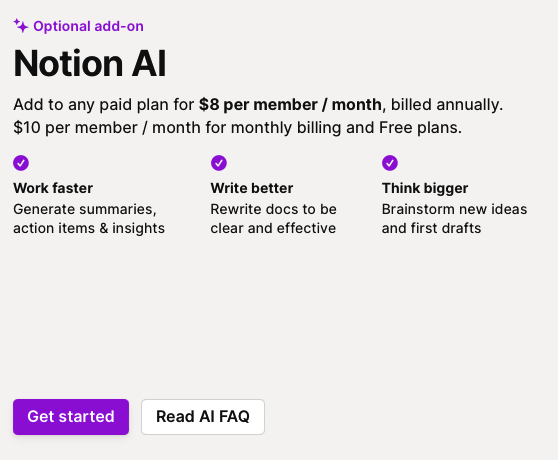The height and width of the screenshot is (460, 558).
Task: Open the Read AI FAQ button
Action: (x=203, y=417)
